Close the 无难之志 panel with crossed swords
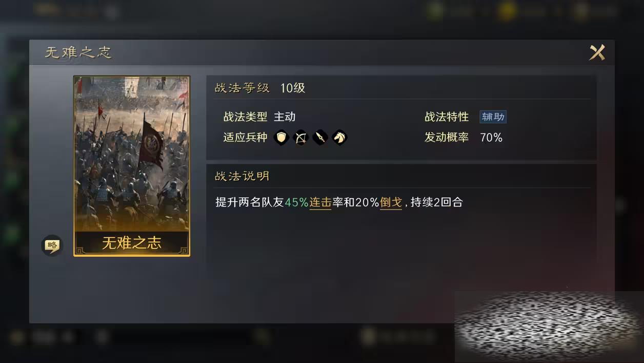644x363 pixels. [x=597, y=52]
